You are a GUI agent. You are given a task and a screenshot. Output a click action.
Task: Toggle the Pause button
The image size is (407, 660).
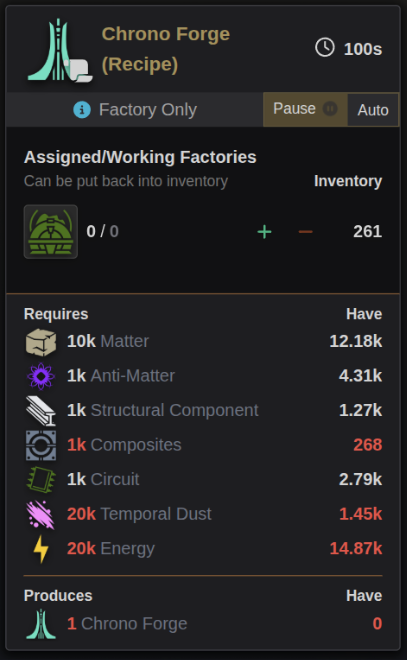[x=305, y=109]
